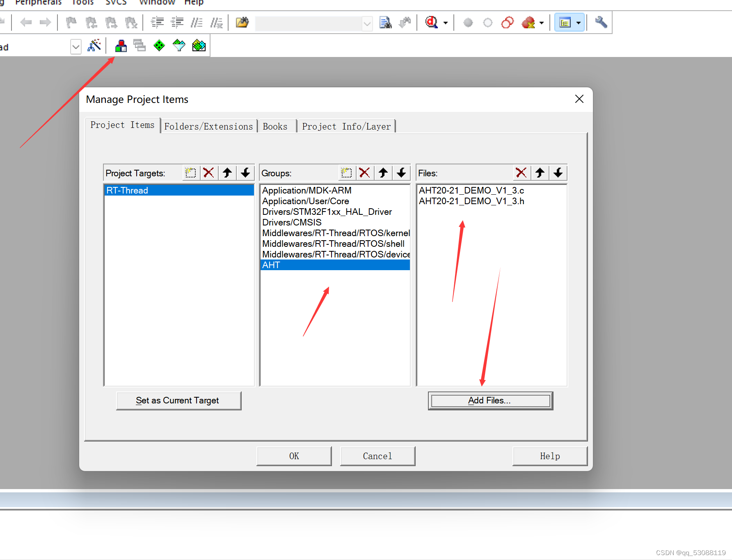Screen dimensions: 732x560
Task: Expand the Project Window view dropdown arrow
Action: click(579, 23)
